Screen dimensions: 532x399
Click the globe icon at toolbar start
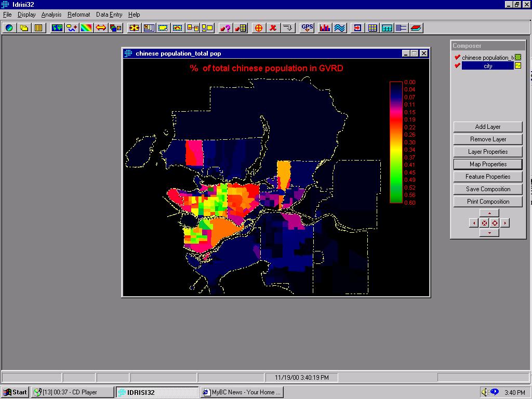(9, 28)
